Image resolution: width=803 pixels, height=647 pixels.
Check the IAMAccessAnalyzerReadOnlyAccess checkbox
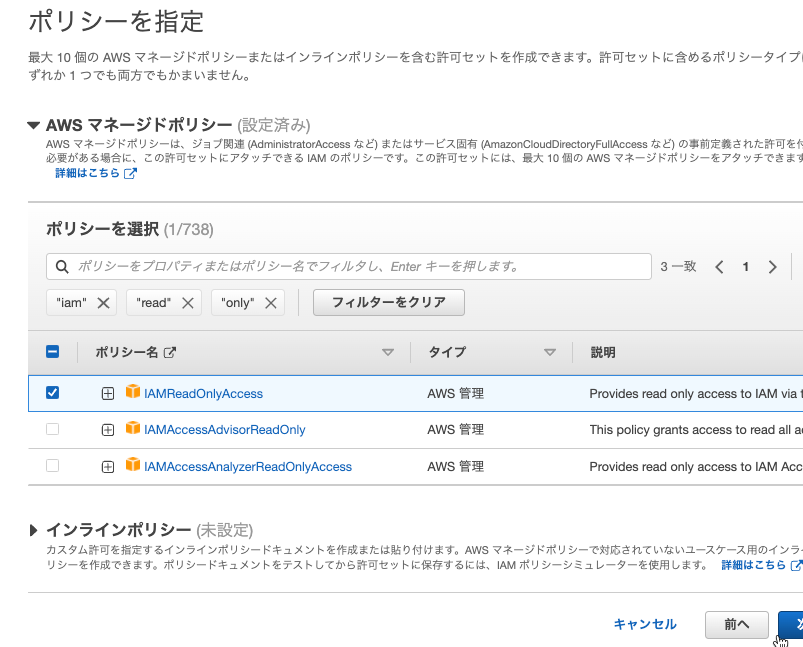click(x=52, y=466)
